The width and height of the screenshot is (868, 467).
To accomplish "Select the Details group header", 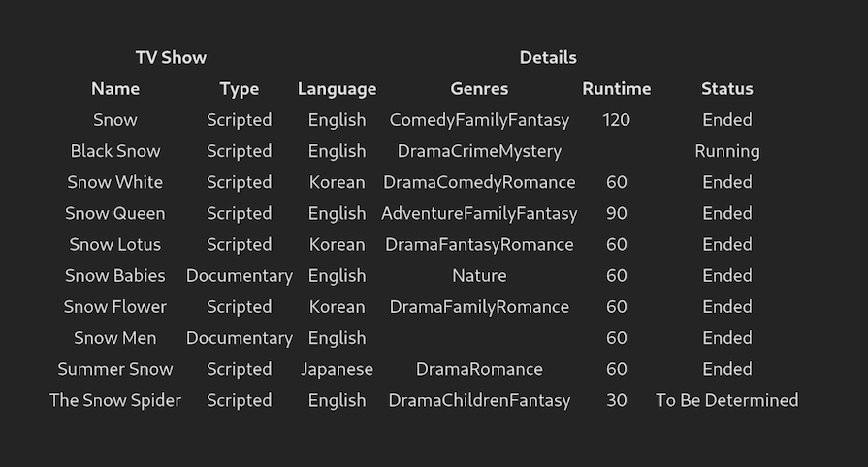I will (548, 58).
